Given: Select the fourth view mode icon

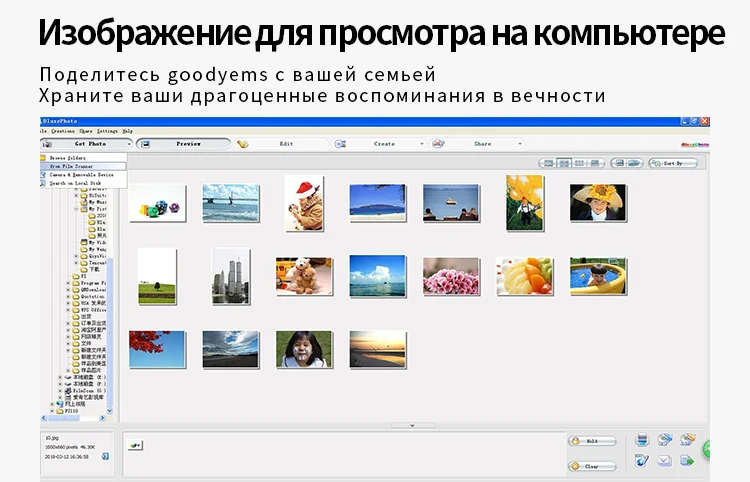Looking at the screenshot, I should pos(595,164).
